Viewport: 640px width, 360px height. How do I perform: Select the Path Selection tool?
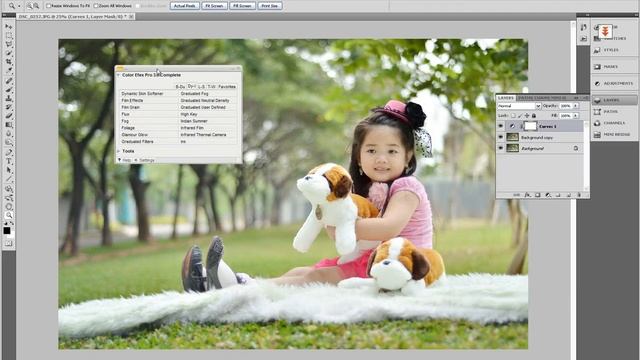pos(9,170)
